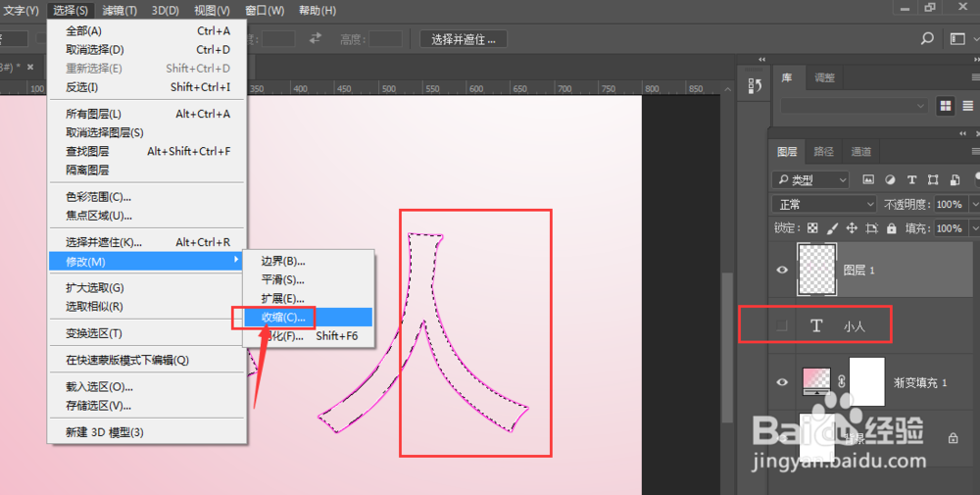This screenshot has width=980, height=495.
Task: Open Libraries selection dropdown
Action: [x=854, y=106]
